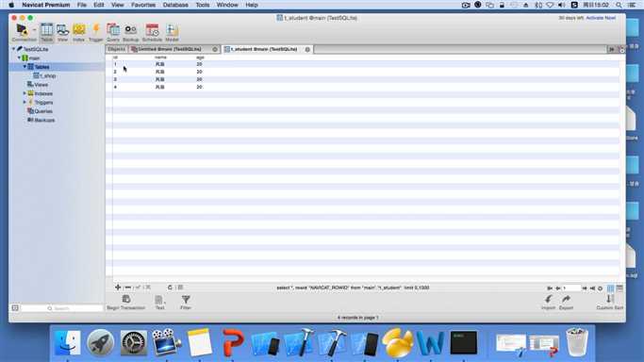Go to the first page of records
Screen dimensions: 644x362
(x=550, y=288)
